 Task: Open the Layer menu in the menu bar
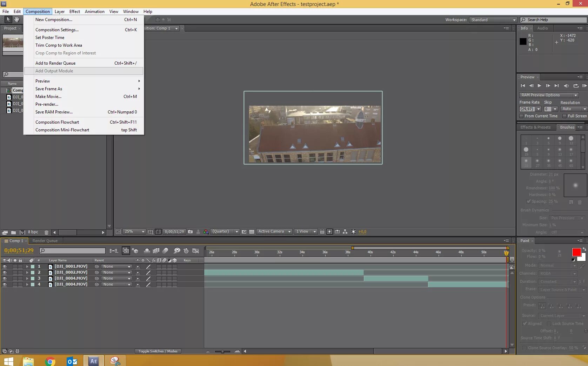tap(60, 12)
